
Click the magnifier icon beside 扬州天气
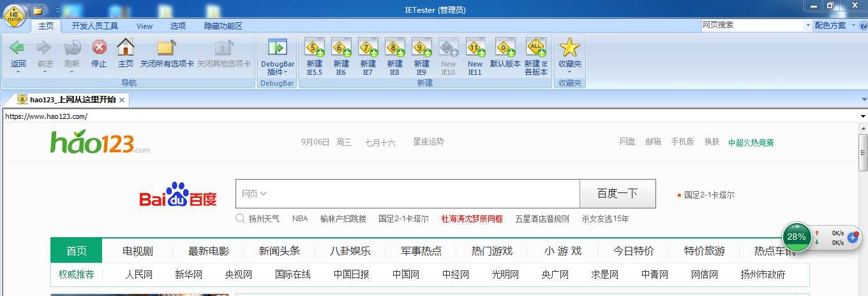click(x=241, y=219)
